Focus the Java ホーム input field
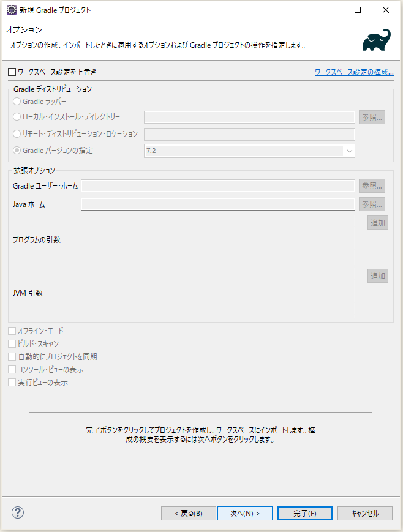The height and width of the screenshot is (532, 403). coord(218,204)
